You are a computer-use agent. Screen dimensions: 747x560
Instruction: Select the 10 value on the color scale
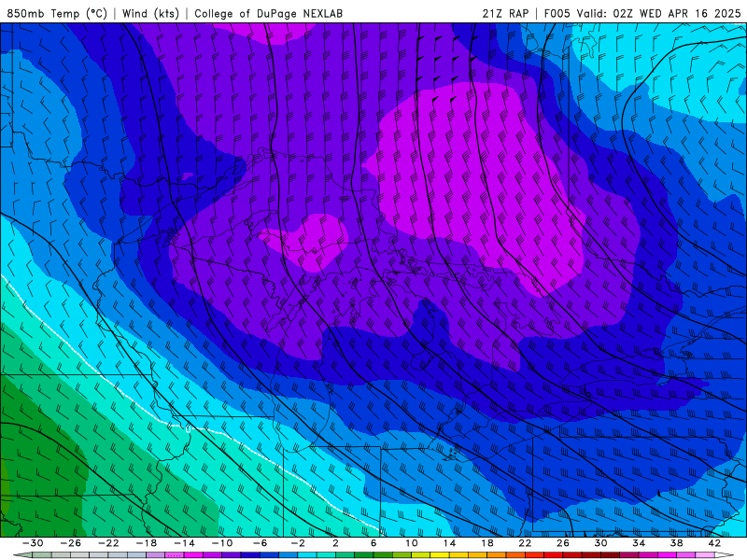click(412, 543)
